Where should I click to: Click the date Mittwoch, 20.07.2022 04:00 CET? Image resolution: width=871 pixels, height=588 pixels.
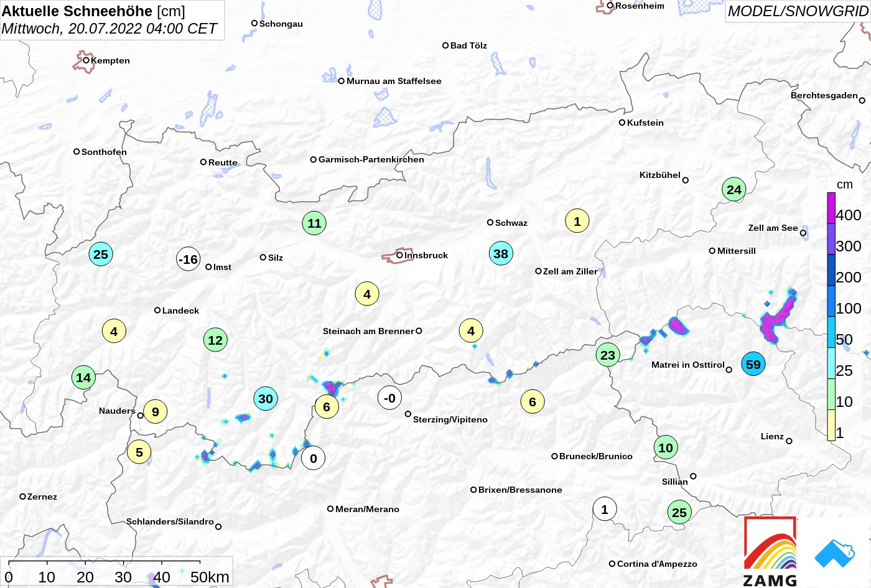[x=109, y=29]
